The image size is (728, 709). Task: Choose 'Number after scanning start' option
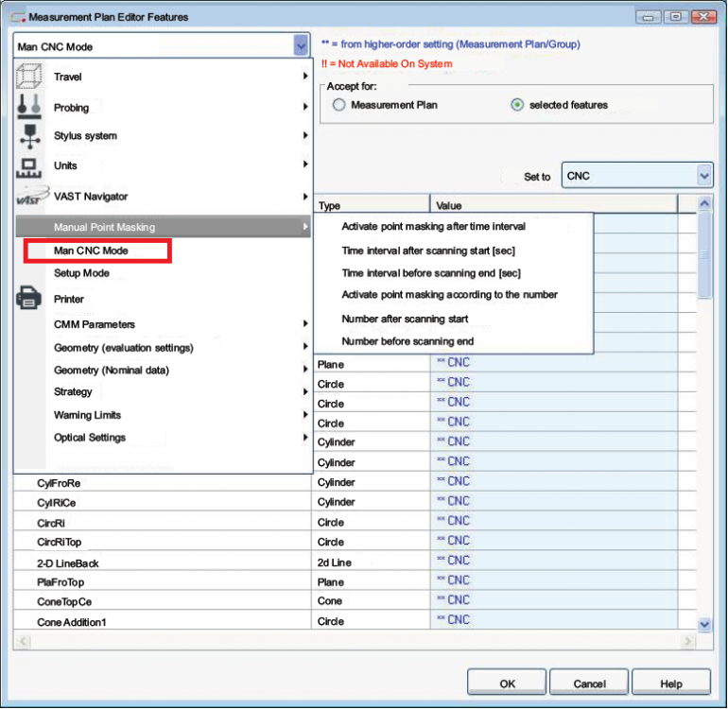(405, 319)
